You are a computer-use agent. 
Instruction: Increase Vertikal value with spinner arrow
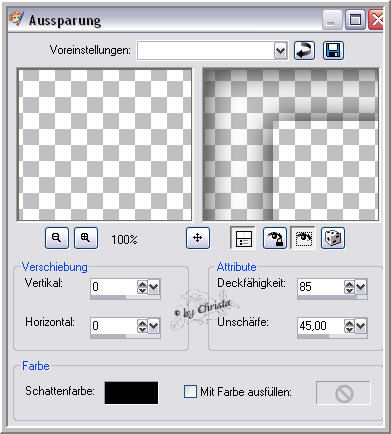pyautogui.click(x=142, y=284)
